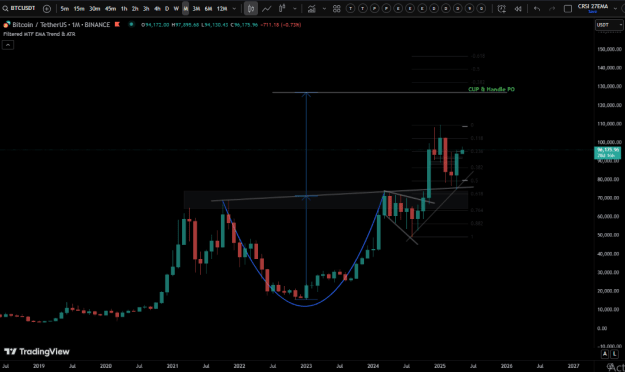Open the Indicators menu icon
Screen dimensions: 625x372
pyautogui.click(x=312, y=8)
